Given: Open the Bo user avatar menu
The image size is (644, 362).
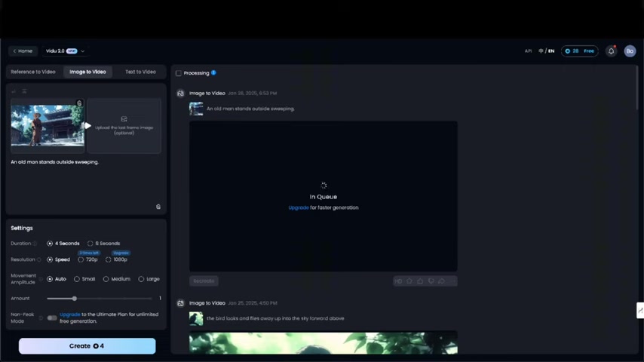Looking at the screenshot, I should tap(630, 51).
